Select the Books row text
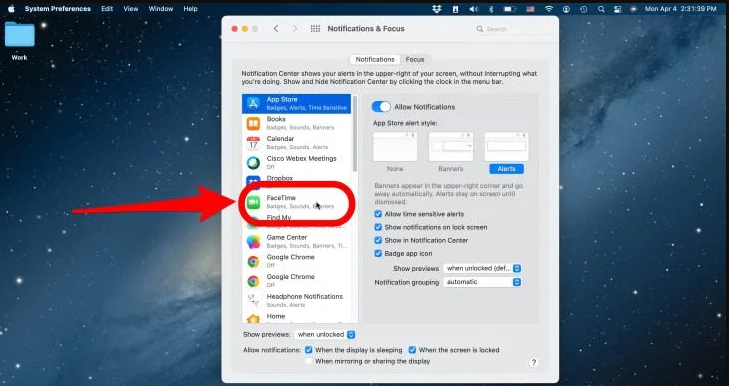This screenshot has height=386, width=729. point(276,119)
